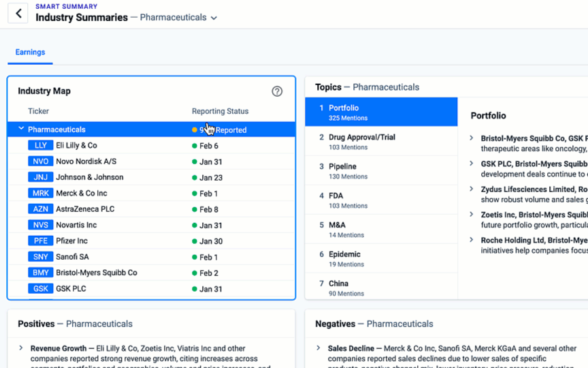Select the NVO ticker badge

41,162
